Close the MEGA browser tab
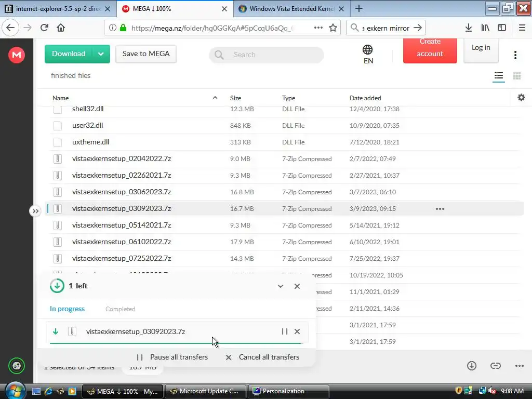This screenshot has width=532, height=399. click(224, 9)
